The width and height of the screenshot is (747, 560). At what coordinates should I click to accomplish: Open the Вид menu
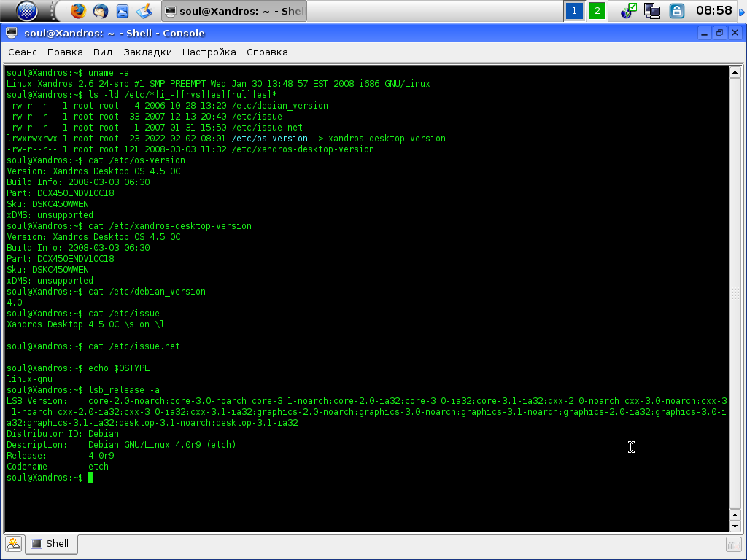coord(103,52)
